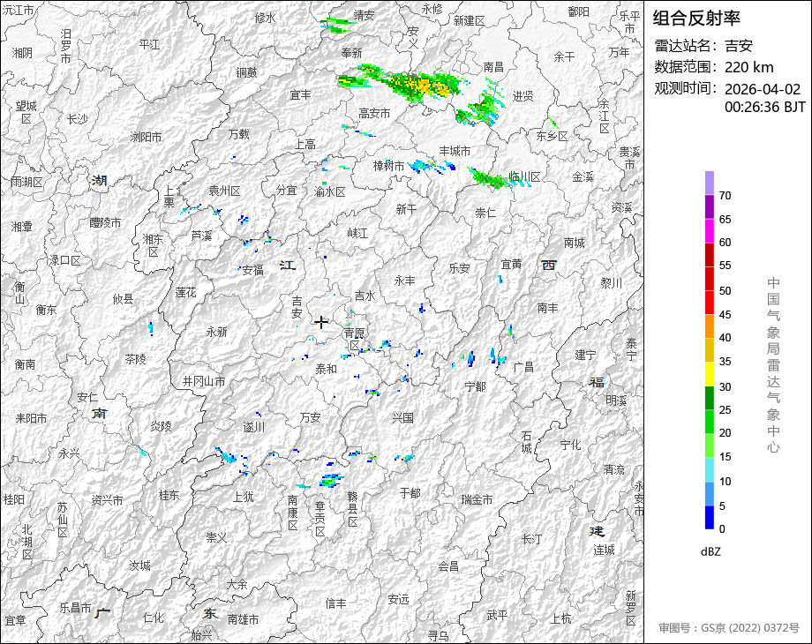This screenshot has width=812, height=644.
Task: Click the 乐安 map label
Action: pyautogui.click(x=459, y=268)
